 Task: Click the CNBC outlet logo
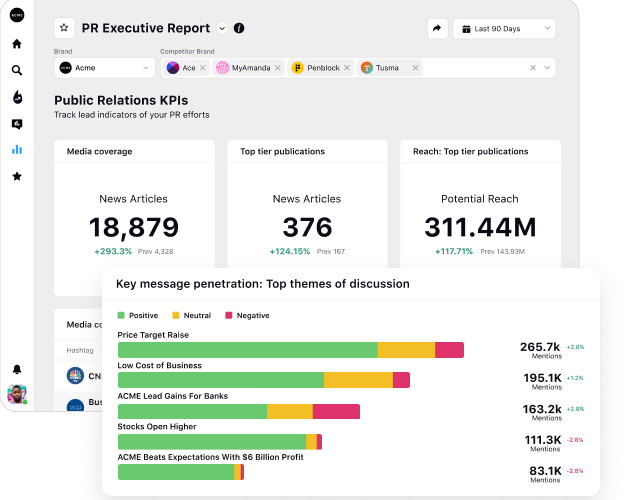(75, 376)
